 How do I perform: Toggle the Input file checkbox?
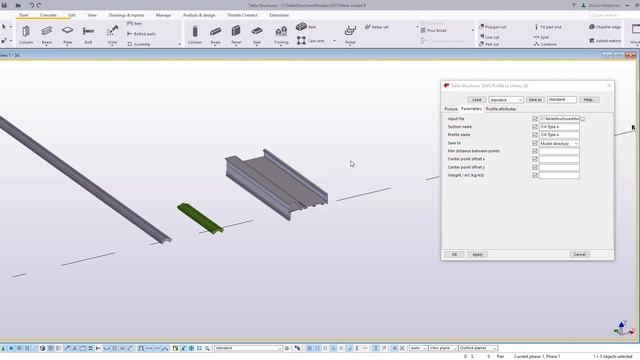tap(535, 119)
